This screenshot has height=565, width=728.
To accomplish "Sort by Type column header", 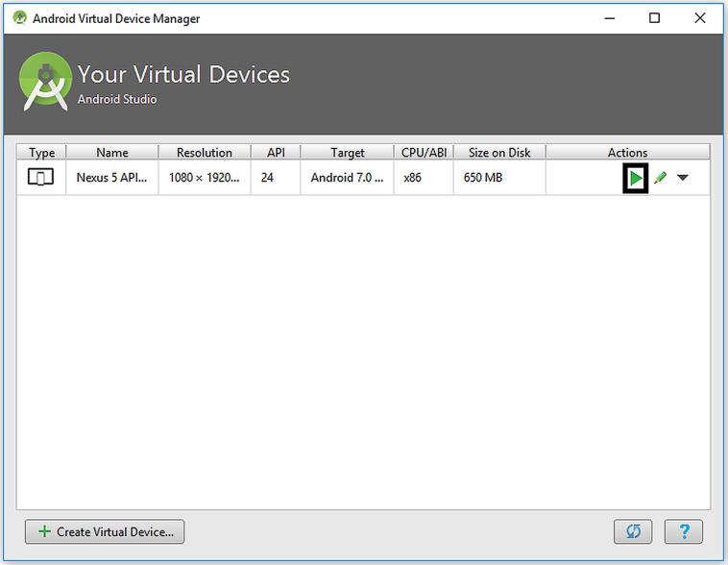I will 42,153.
